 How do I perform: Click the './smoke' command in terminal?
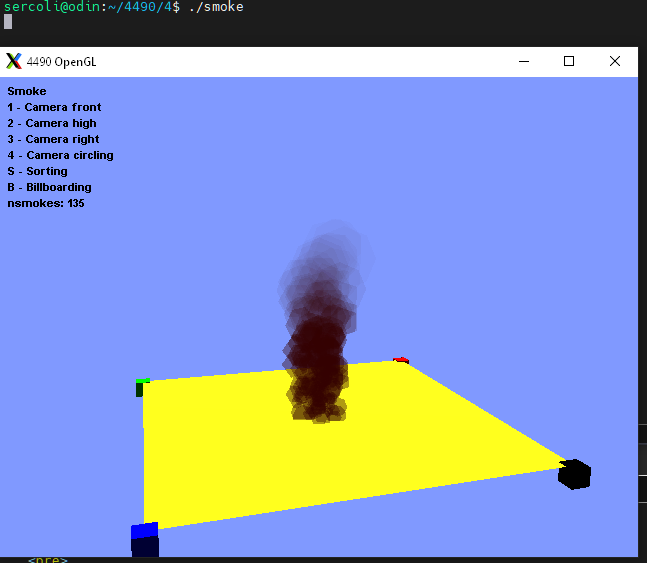(216, 7)
